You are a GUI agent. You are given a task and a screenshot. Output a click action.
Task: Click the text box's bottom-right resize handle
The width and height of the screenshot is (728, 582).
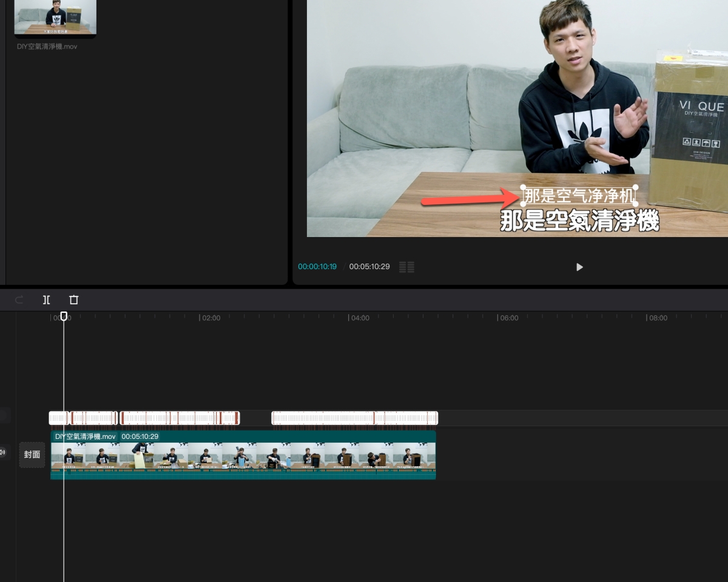coord(635,204)
